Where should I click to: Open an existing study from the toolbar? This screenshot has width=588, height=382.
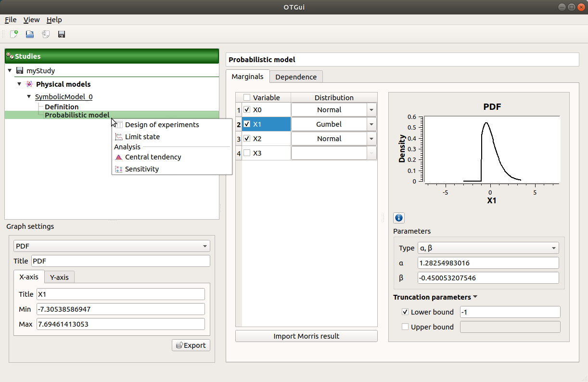(x=29, y=34)
